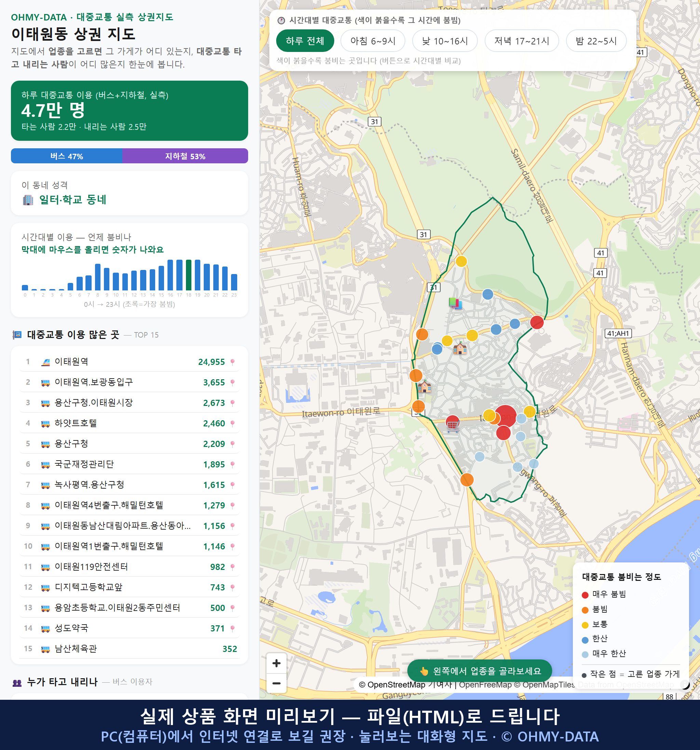Screen dimensions: 700x750
Task: Click the bus icon beside 남산체육관
Action: point(45,649)
